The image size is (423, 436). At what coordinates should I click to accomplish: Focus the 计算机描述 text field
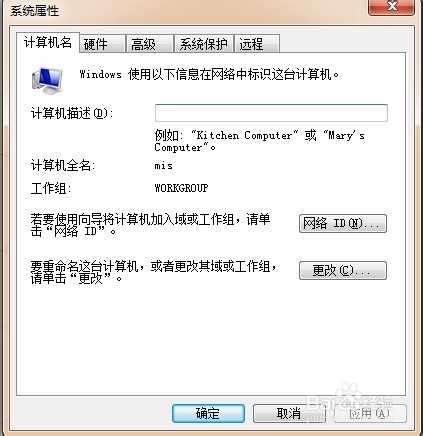271,113
